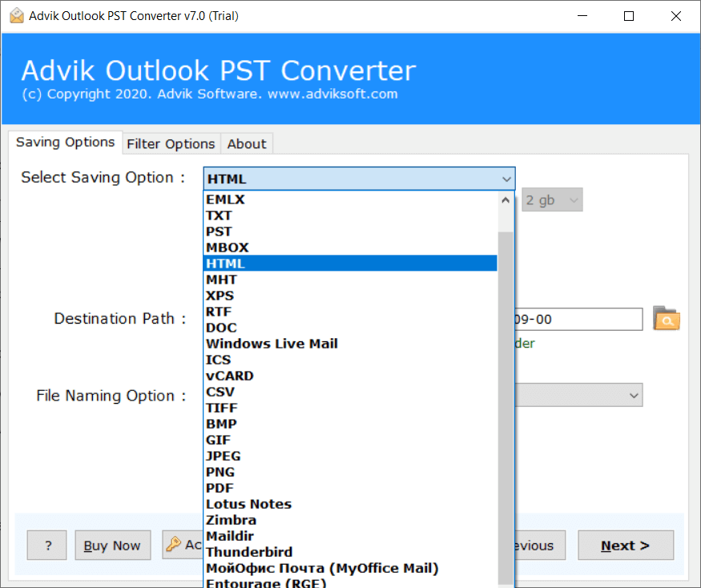Screen dimensions: 701x588
Task: Click the key icon on the Activate button
Action: (x=173, y=546)
